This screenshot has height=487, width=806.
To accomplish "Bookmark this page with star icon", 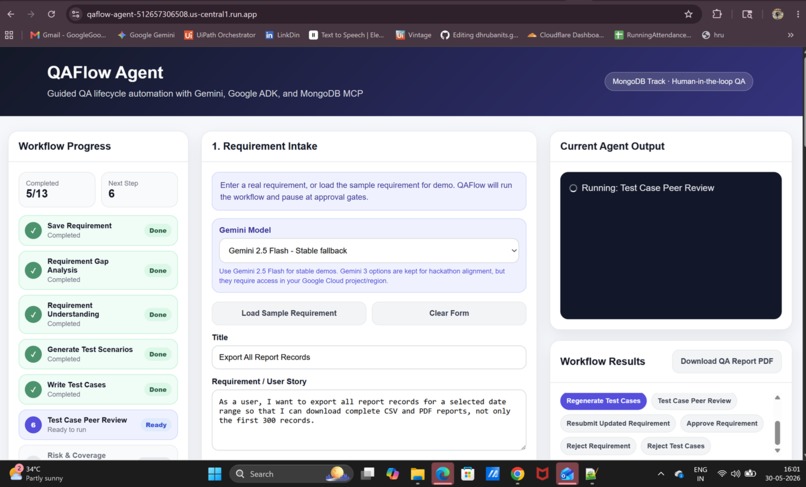I will point(688,14).
